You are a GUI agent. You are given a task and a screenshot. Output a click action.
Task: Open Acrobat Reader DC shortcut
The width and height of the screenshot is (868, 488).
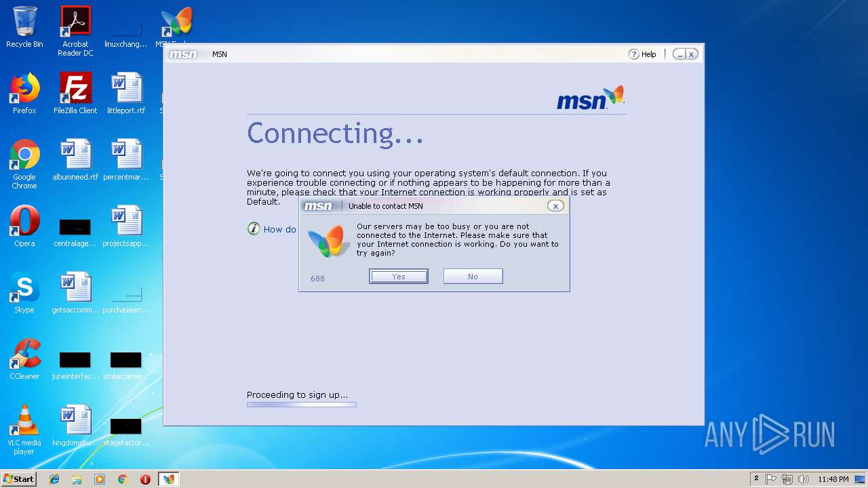(x=75, y=31)
